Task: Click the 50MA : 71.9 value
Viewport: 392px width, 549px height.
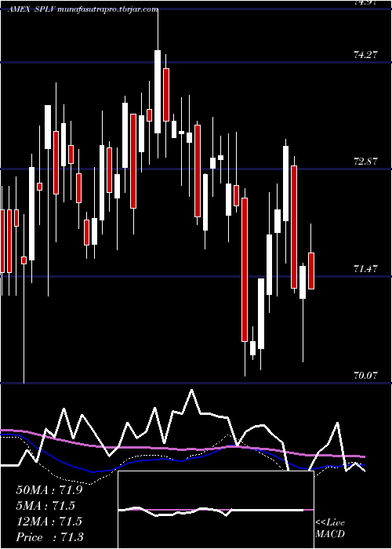Action: pyautogui.click(x=49, y=490)
